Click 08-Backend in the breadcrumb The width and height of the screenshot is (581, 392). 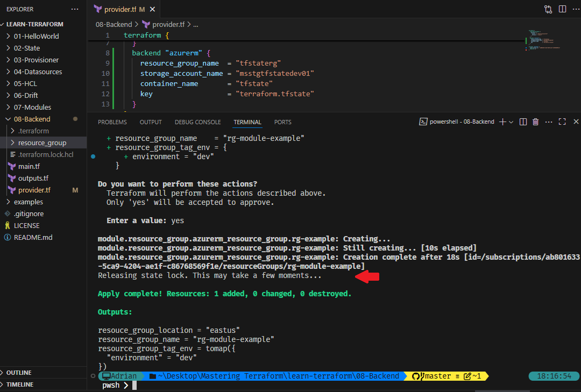[x=114, y=24]
